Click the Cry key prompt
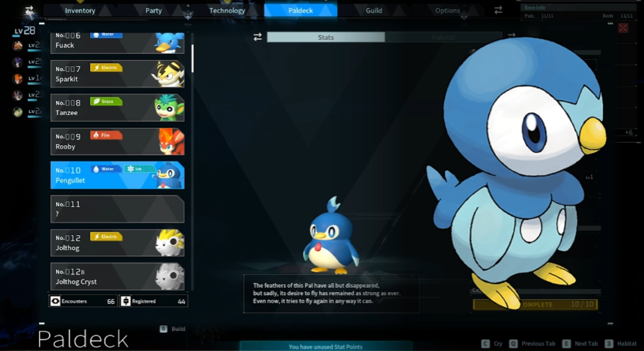Viewport: 644px width, 351px height. [492, 344]
